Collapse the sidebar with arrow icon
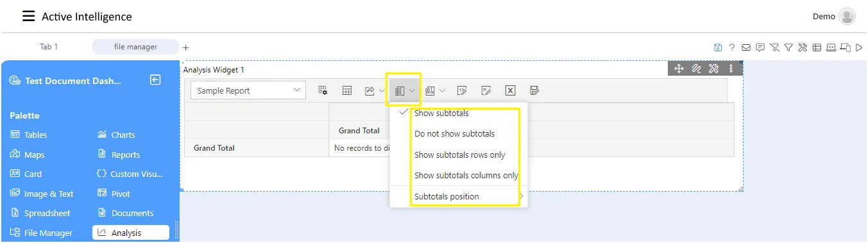 [155, 80]
